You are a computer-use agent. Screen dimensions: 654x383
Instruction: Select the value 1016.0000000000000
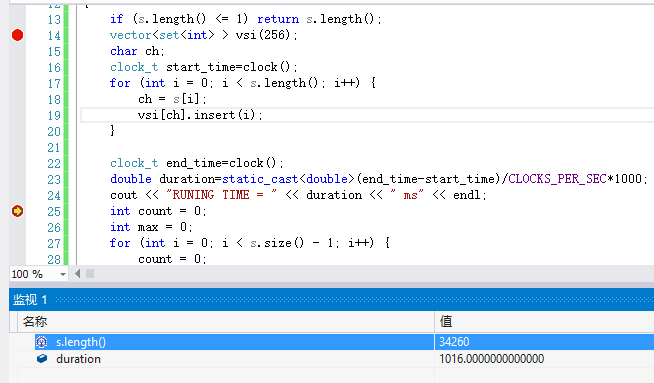tap(492, 359)
